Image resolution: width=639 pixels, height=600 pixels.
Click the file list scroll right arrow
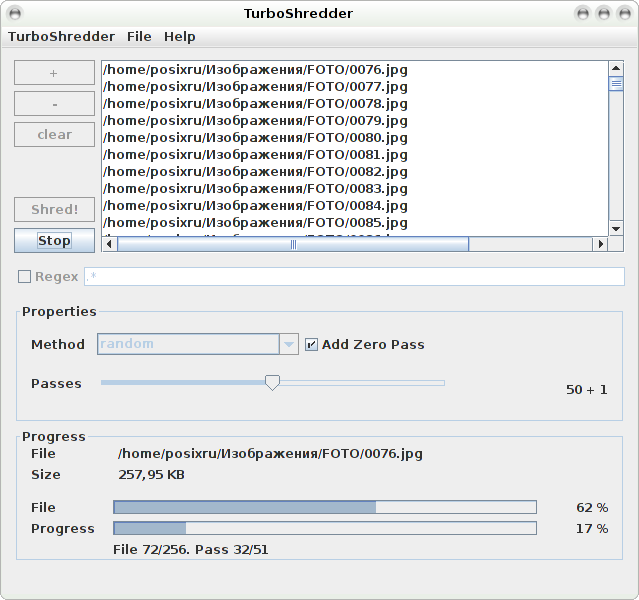click(600, 244)
